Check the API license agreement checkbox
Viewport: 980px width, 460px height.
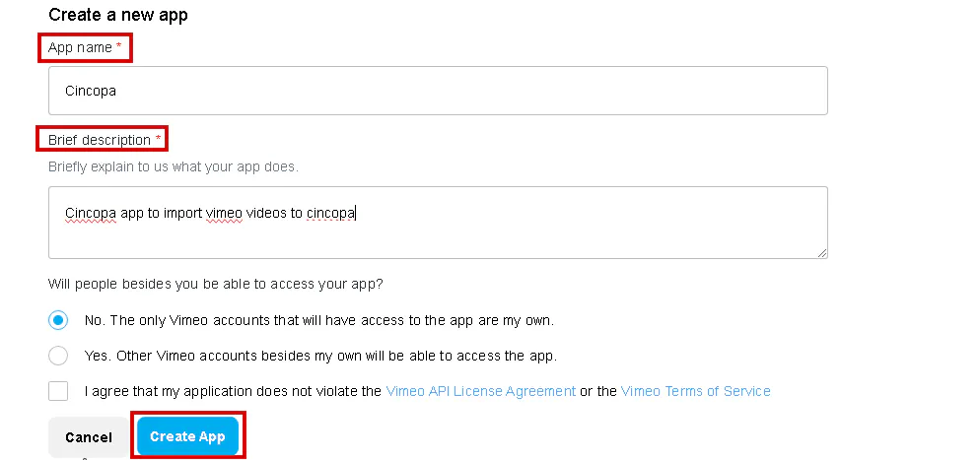pos(58,391)
